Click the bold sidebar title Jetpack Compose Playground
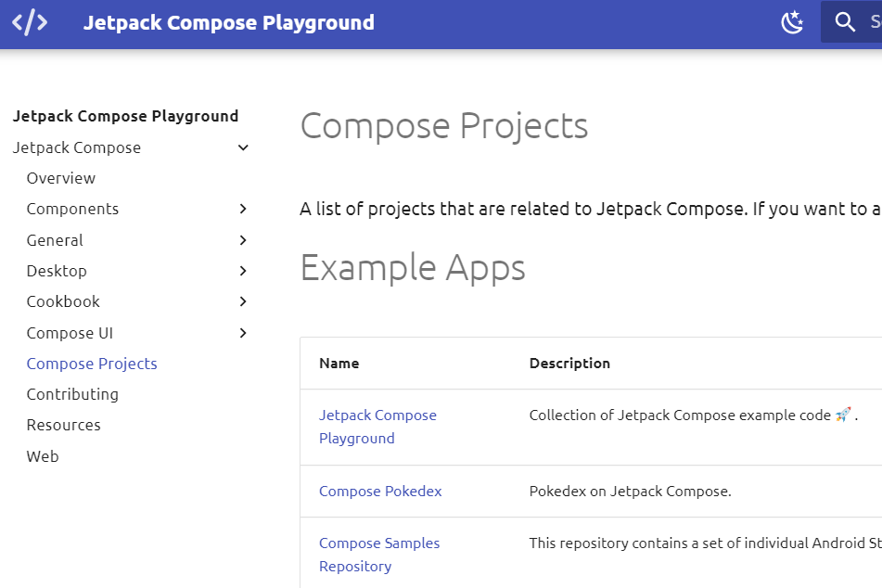The height and width of the screenshot is (588, 882). tap(125, 117)
